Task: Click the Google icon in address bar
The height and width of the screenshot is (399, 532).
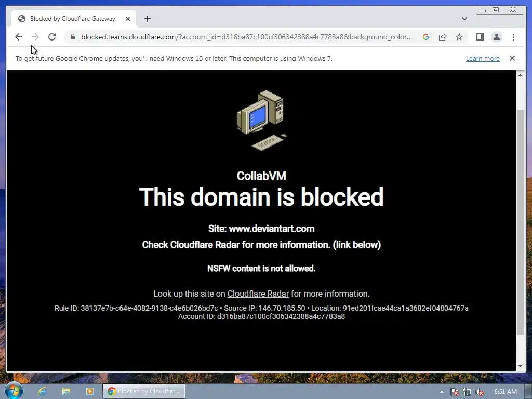Action: point(426,37)
